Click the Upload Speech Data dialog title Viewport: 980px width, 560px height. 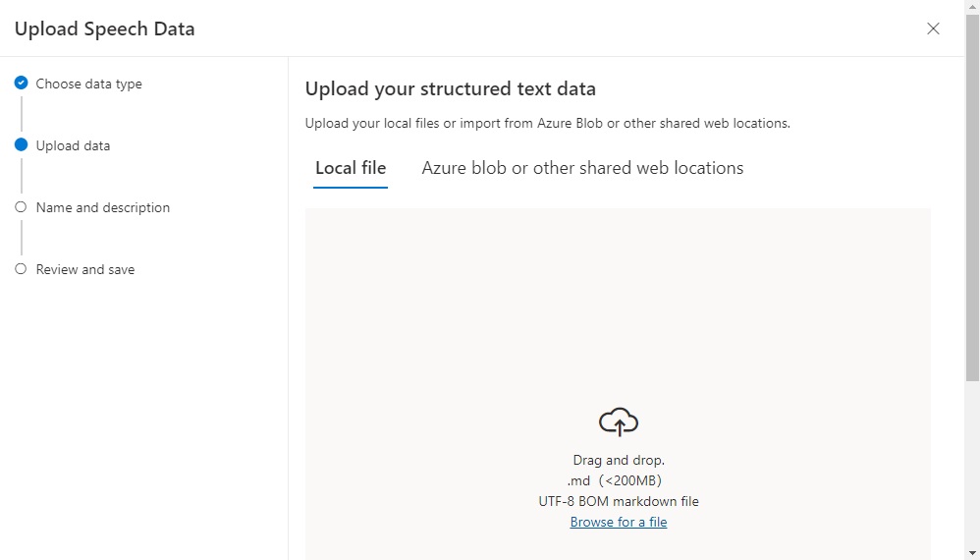pos(104,28)
